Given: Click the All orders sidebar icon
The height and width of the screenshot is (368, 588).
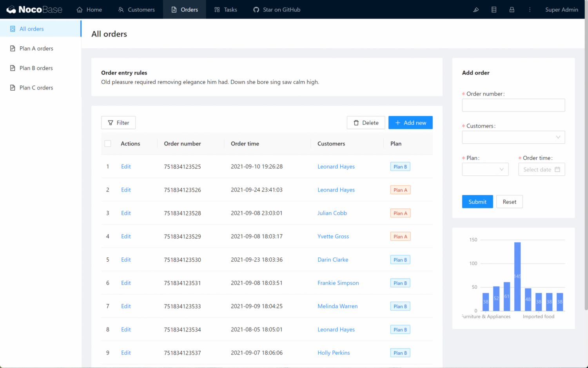Looking at the screenshot, I should 13,29.
